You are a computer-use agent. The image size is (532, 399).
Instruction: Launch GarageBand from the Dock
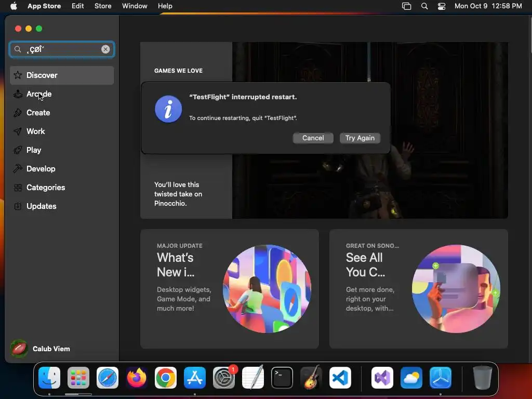pos(311,378)
